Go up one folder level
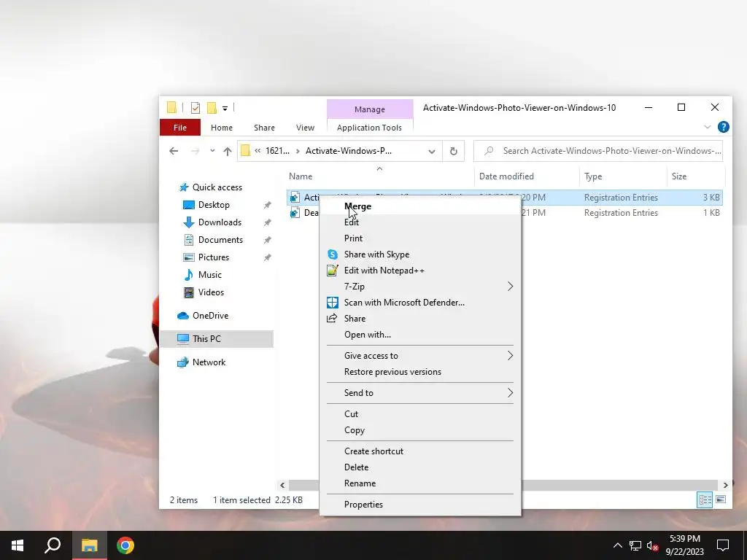747x560 pixels. 228,151
